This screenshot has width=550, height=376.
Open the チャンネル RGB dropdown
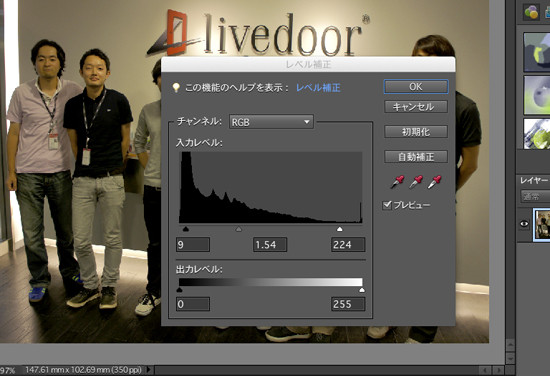coord(271,122)
